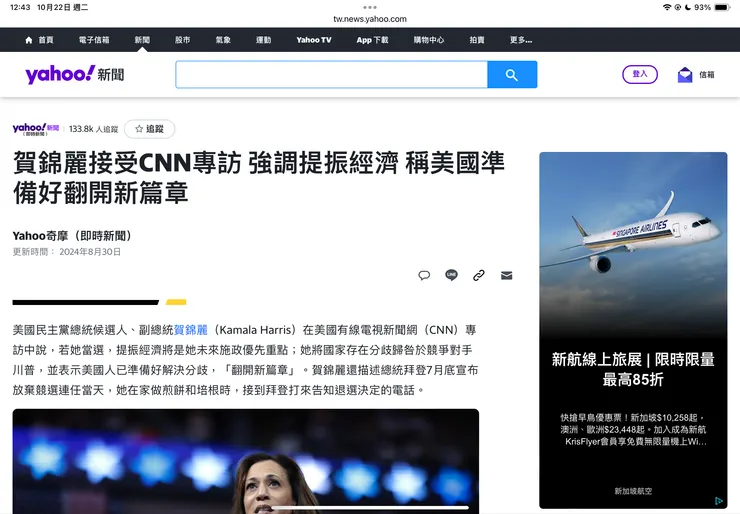Open the Singapore Airlines ad image
The height and width of the screenshot is (514, 740).
click(x=633, y=244)
